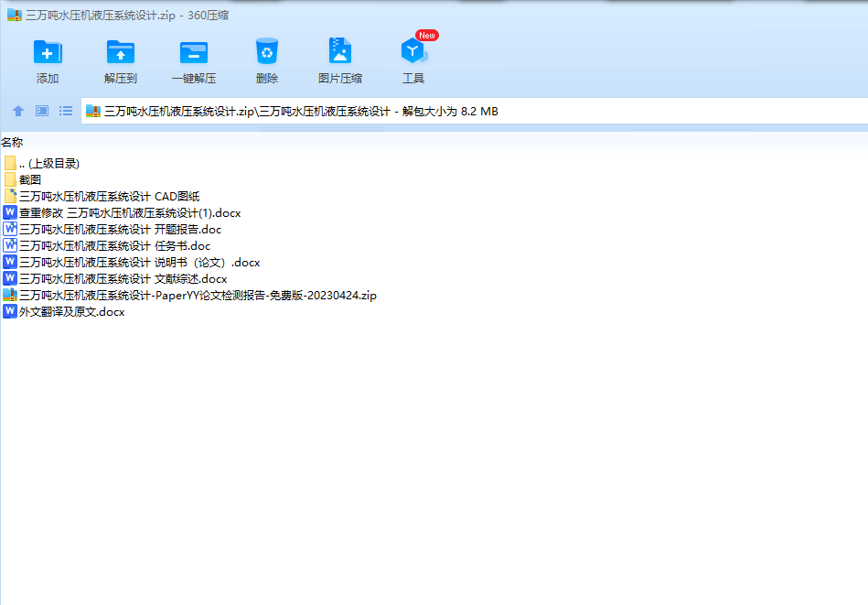Screen dimensions: 868x605
Task: Click the 删除 (Delete) recycle icon
Action: tap(267, 51)
